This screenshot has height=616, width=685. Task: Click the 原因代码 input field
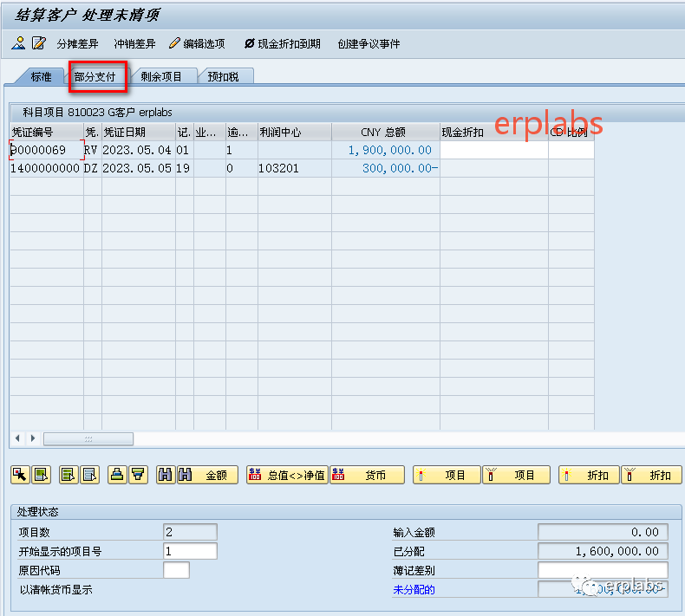coord(177,571)
